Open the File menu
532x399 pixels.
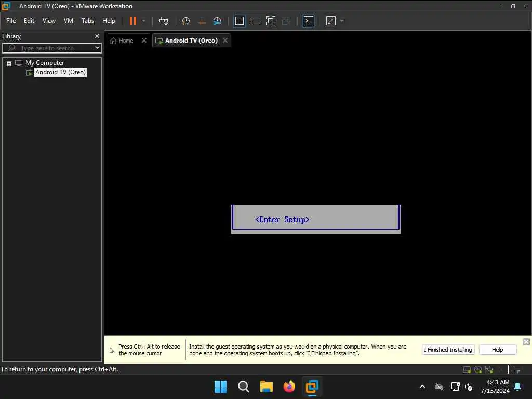[x=11, y=21]
